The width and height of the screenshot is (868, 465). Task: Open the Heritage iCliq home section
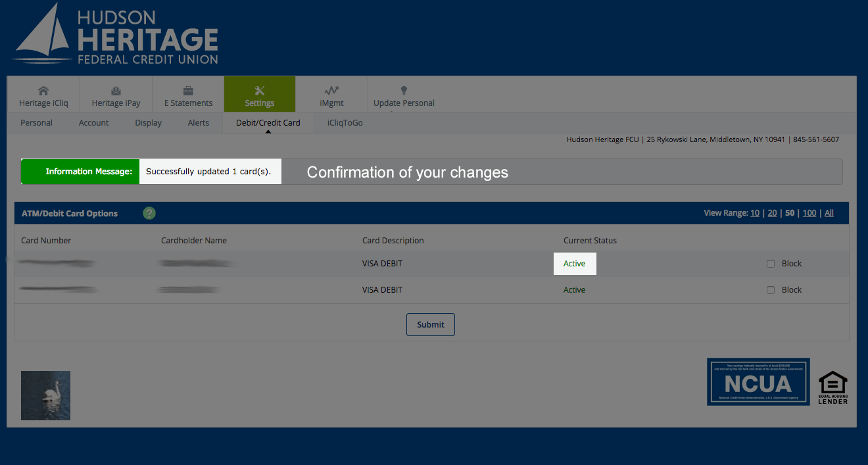pyautogui.click(x=43, y=94)
